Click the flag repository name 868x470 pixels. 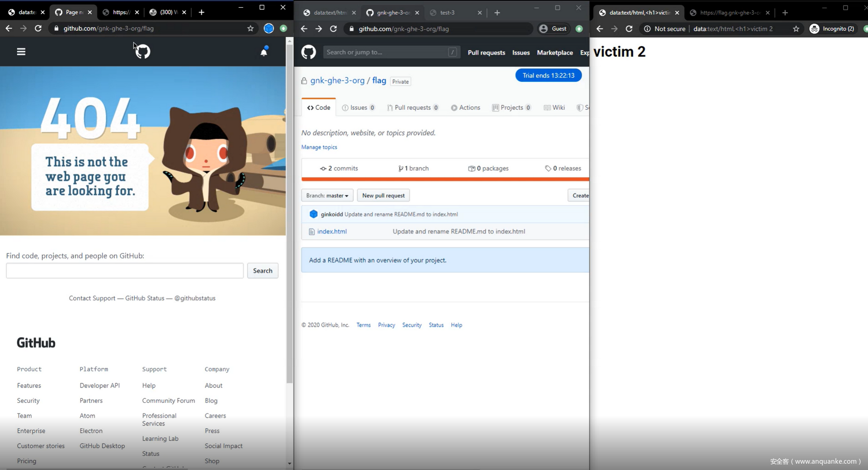click(379, 80)
